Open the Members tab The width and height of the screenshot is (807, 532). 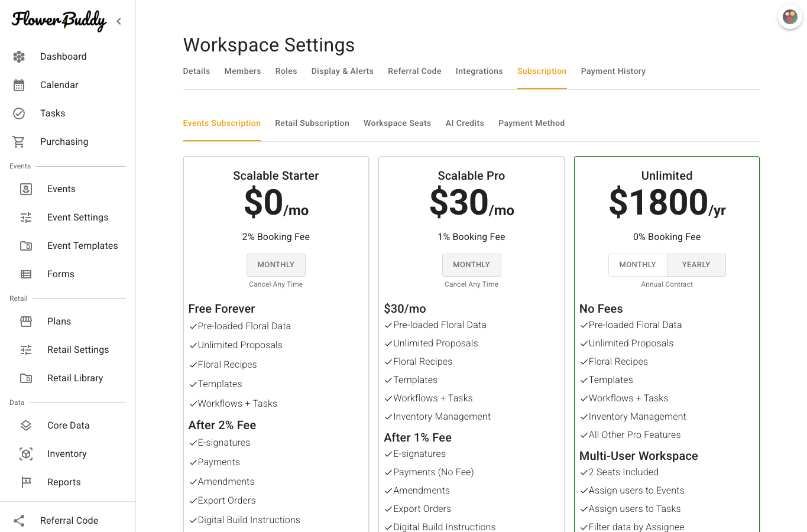point(243,72)
